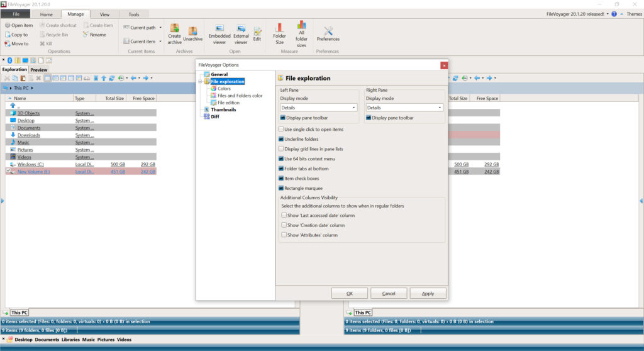
Task: Switch to the Tools ribbon tab
Action: coord(134,14)
